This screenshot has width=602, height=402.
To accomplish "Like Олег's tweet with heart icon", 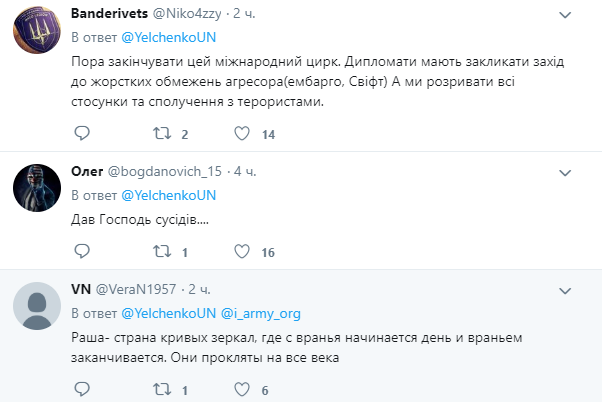I will (242, 251).
